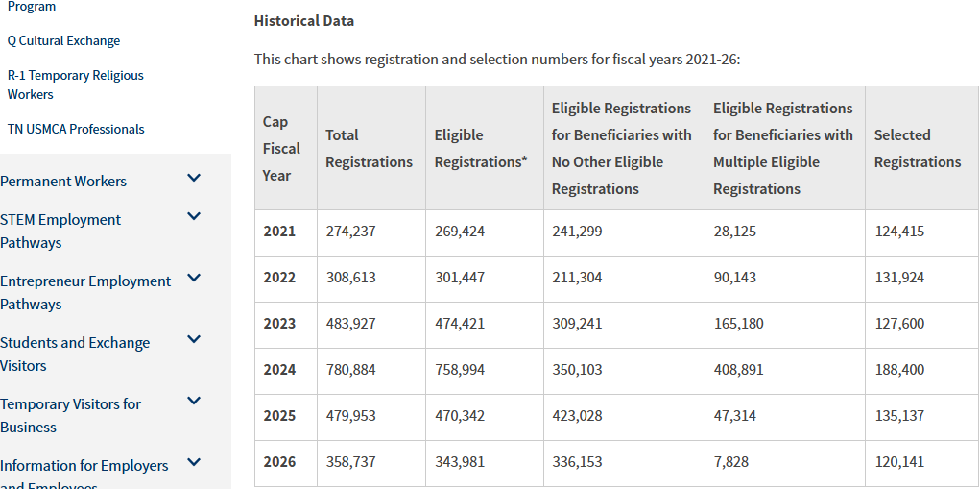Viewport: 980px width, 489px height.
Task: Open the STEM Employment Pathways menu item
Action: pyautogui.click(x=60, y=231)
